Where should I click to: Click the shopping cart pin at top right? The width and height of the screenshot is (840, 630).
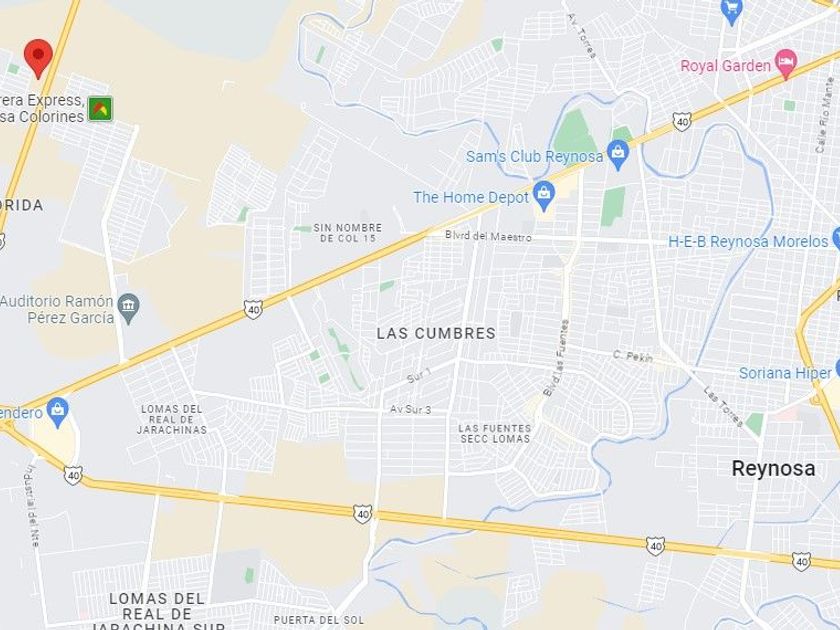click(x=731, y=11)
